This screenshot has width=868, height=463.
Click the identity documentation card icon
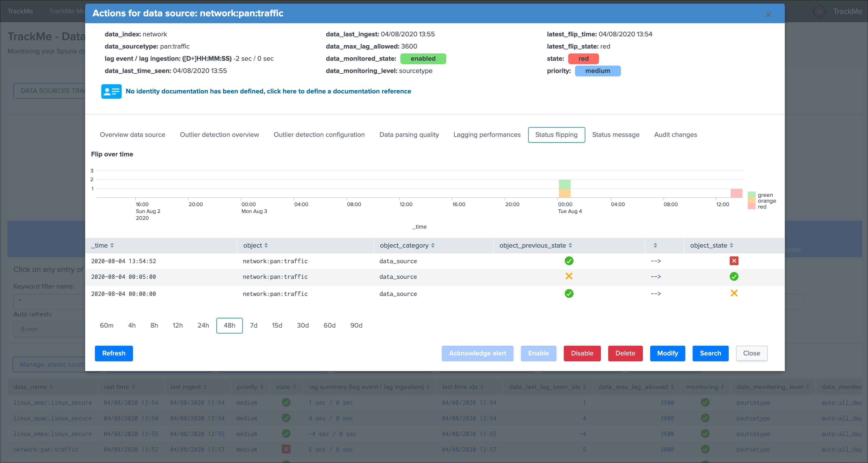pos(111,91)
